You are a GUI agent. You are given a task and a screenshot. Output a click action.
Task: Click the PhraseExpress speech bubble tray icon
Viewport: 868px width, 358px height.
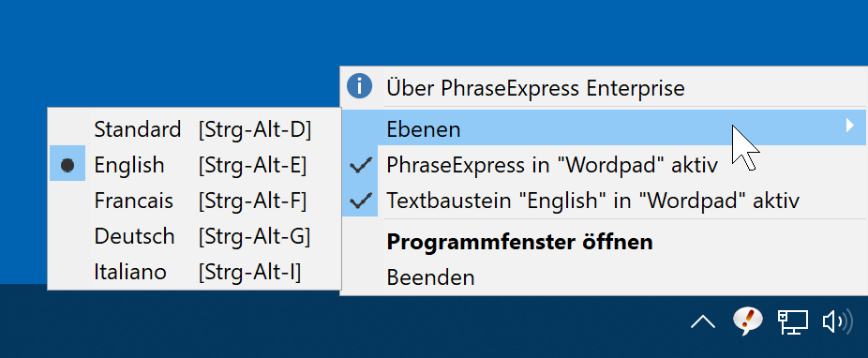pos(747,321)
